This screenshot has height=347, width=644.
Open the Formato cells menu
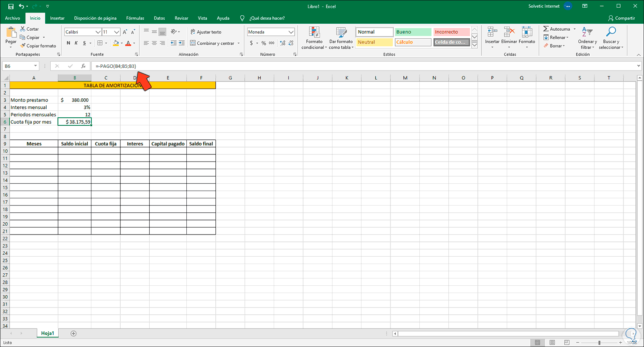click(527, 37)
